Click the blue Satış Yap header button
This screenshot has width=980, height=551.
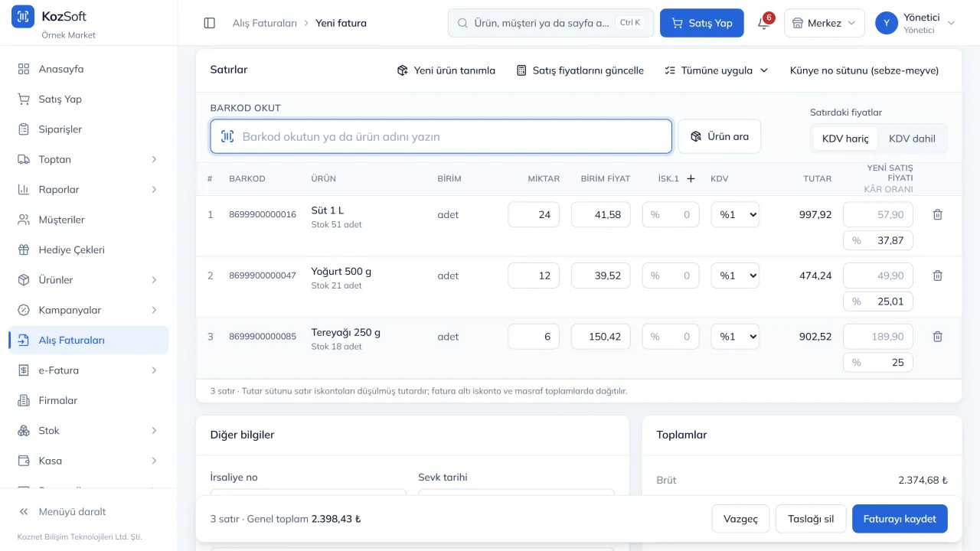click(701, 23)
